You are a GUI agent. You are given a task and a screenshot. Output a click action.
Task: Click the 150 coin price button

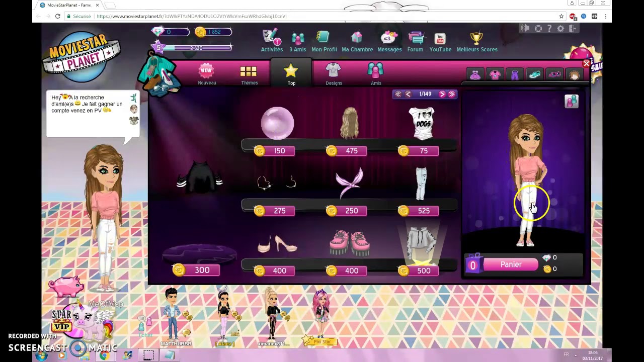(x=274, y=151)
